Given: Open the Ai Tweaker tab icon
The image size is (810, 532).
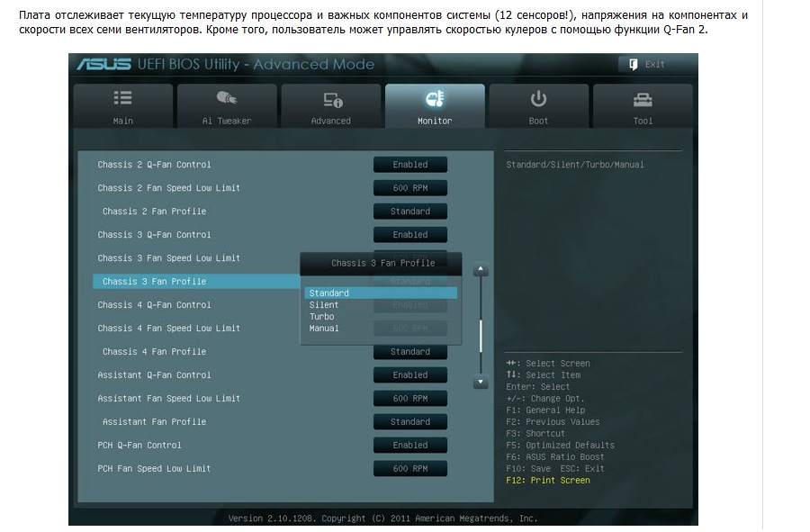Looking at the screenshot, I should click(227, 98).
